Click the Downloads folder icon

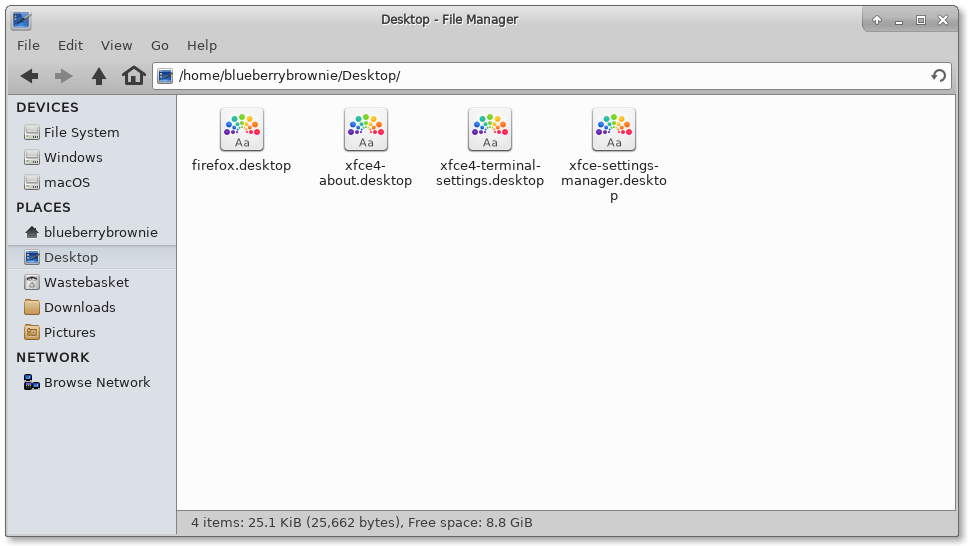click(x=31, y=307)
